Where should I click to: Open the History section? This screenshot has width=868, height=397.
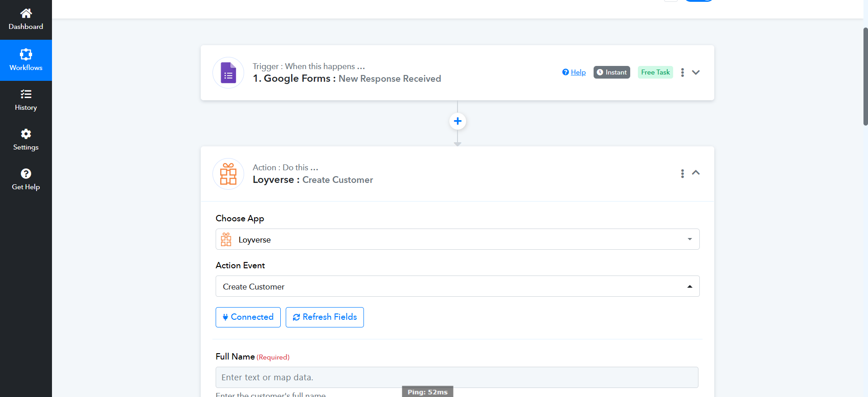26,100
